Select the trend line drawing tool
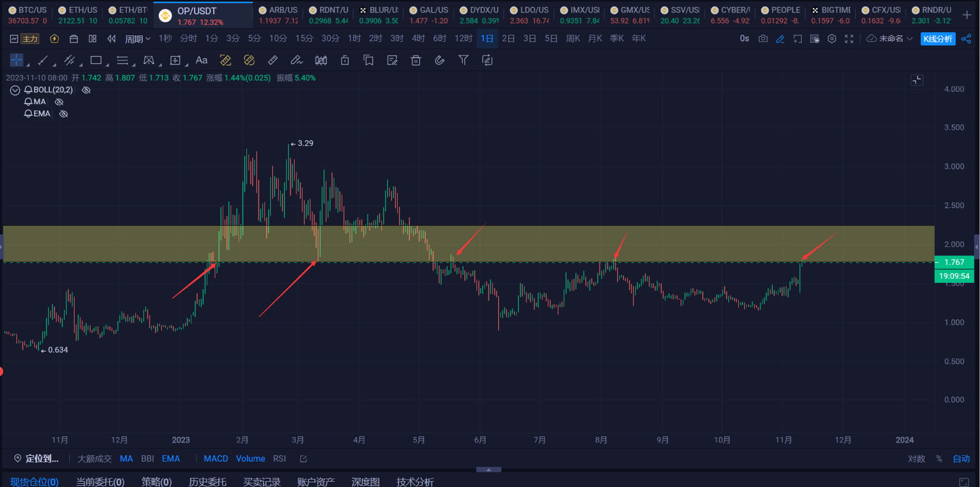 42,60
